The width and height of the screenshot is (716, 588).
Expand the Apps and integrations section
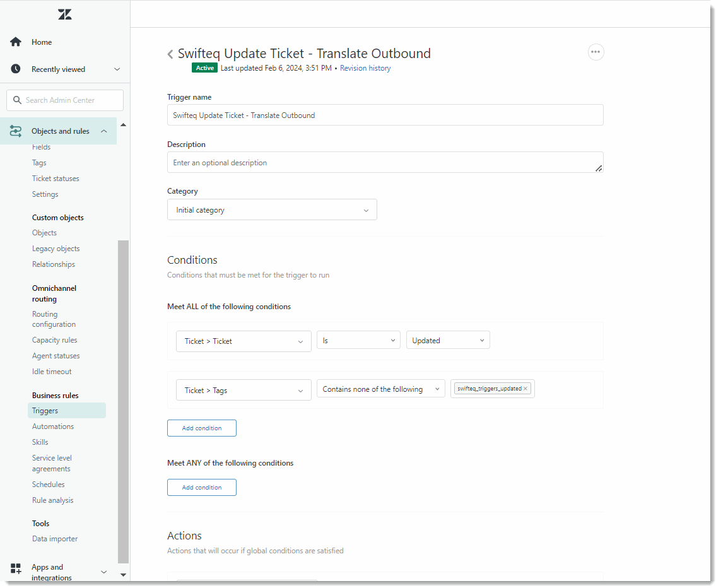point(103,572)
